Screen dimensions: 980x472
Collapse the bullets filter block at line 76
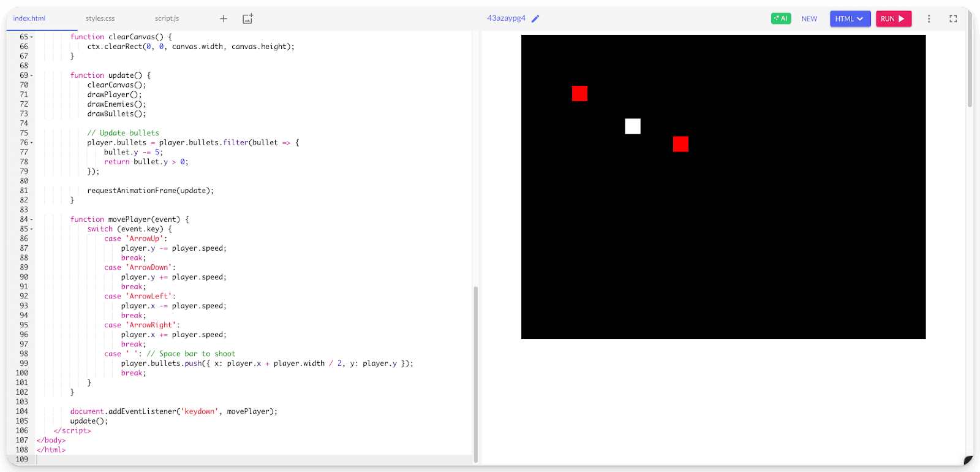click(32, 143)
